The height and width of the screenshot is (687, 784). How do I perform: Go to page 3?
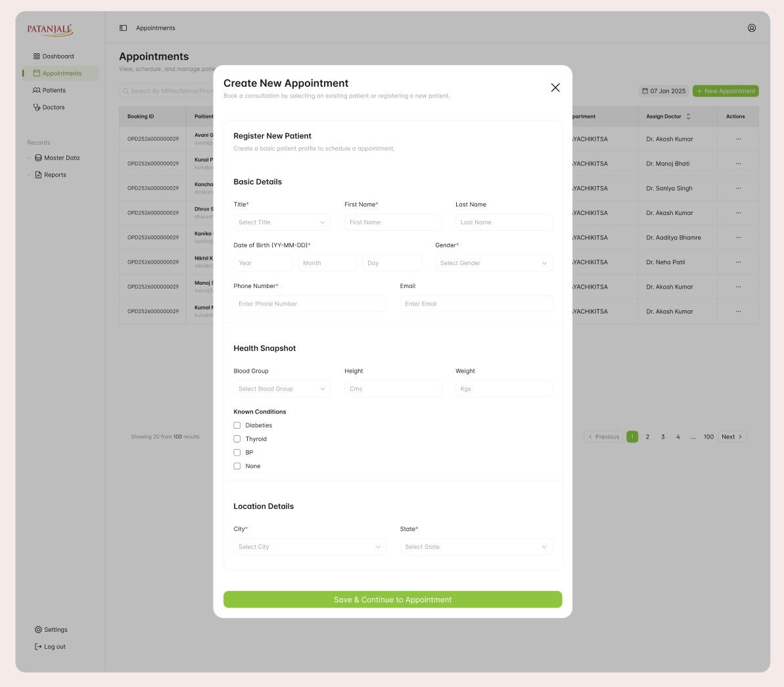point(662,437)
